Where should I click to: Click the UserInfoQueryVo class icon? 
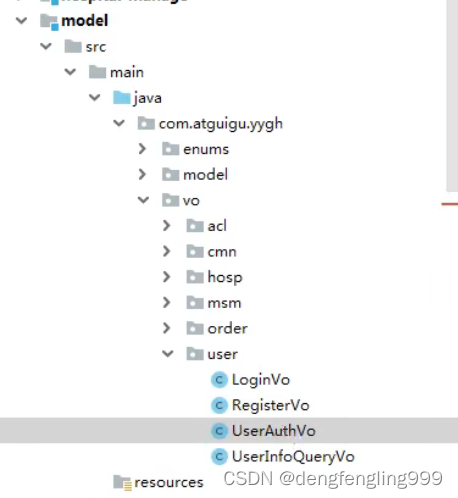[219, 456]
